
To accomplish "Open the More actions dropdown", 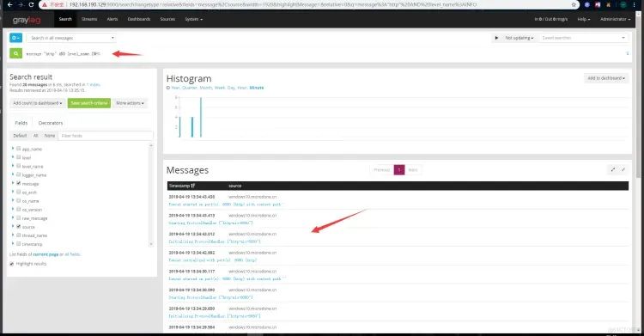I will (130, 103).
